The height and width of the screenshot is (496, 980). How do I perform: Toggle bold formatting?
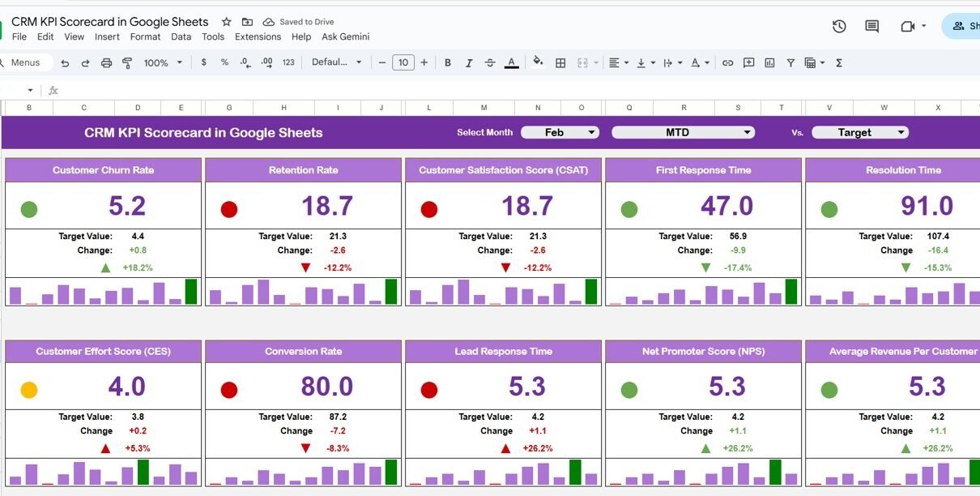[447, 63]
